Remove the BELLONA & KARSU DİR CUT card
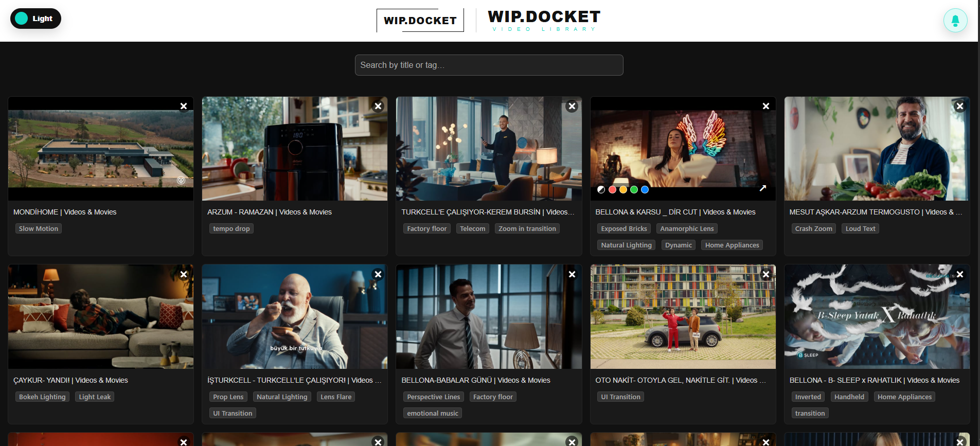The height and width of the screenshot is (446, 980). 766,106
